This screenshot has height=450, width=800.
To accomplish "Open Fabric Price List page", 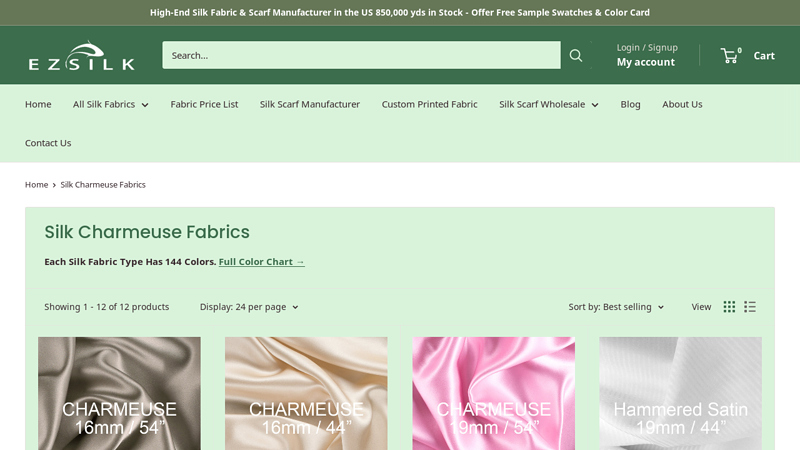I will click(x=204, y=104).
